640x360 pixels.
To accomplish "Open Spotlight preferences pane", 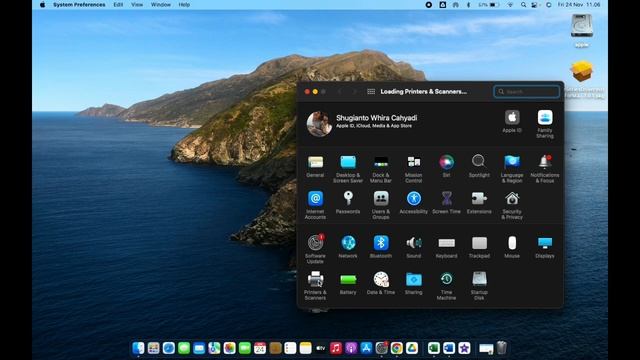I will click(479, 162).
